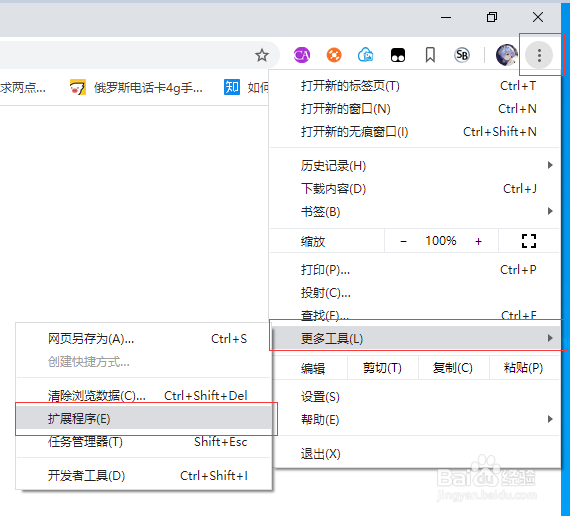Select 下载内容(D)

coord(414,189)
